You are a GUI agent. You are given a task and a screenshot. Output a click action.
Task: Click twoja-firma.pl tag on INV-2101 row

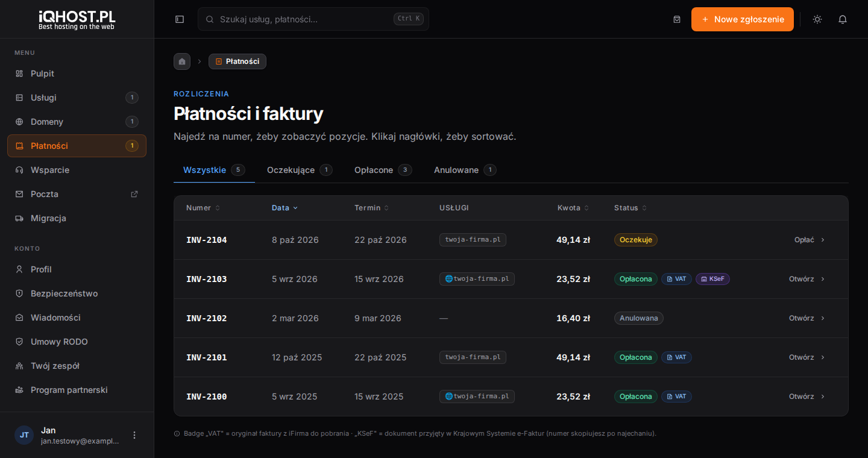pyautogui.click(x=473, y=357)
